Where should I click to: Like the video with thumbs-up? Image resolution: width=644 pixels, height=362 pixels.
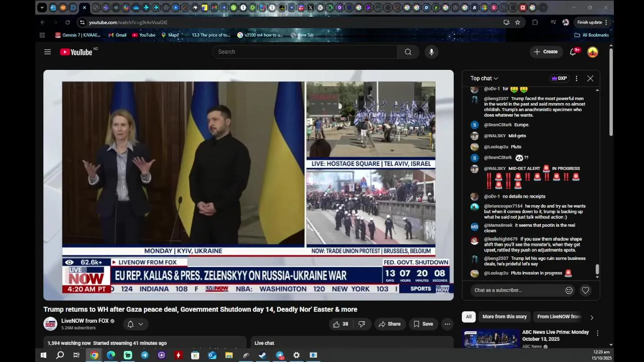point(341,324)
